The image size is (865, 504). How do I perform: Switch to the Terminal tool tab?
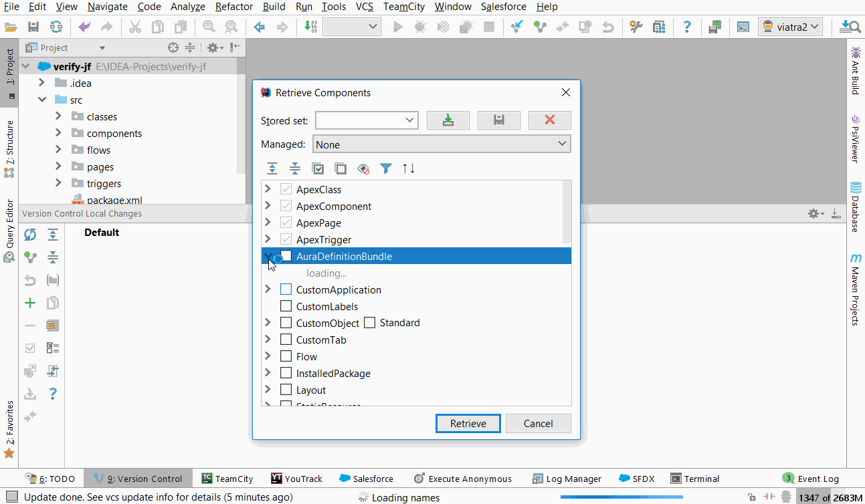pyautogui.click(x=695, y=479)
